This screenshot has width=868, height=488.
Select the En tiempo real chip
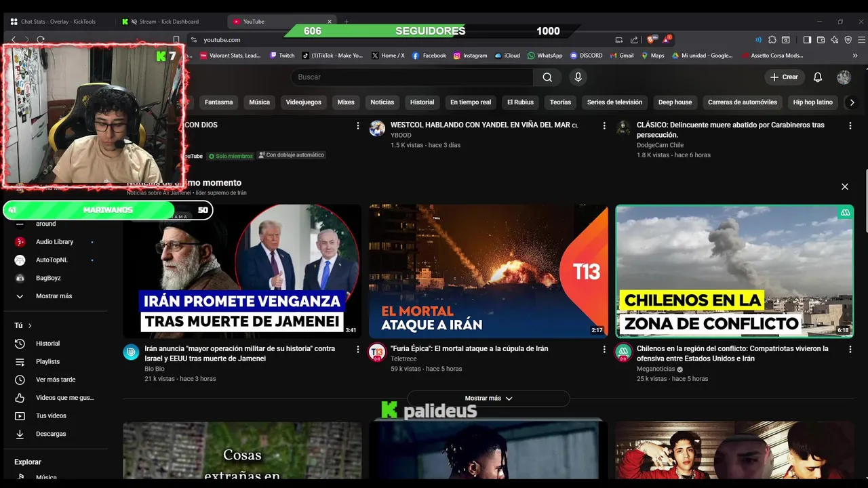471,102
